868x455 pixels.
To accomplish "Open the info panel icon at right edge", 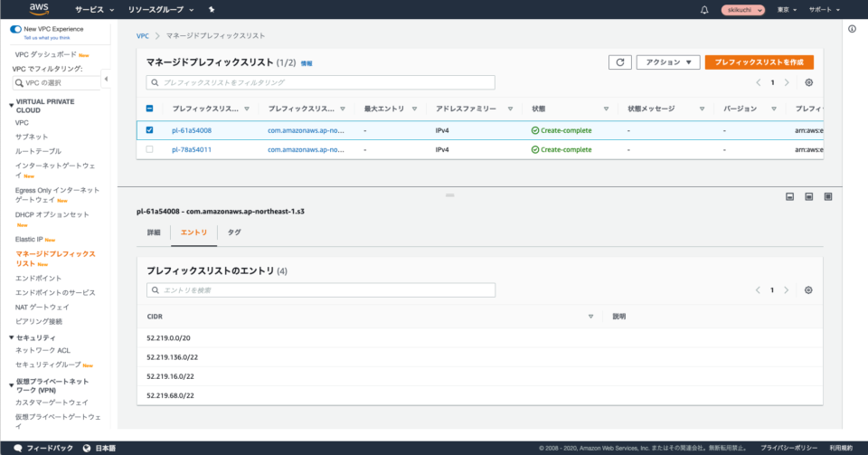I will tap(852, 29).
